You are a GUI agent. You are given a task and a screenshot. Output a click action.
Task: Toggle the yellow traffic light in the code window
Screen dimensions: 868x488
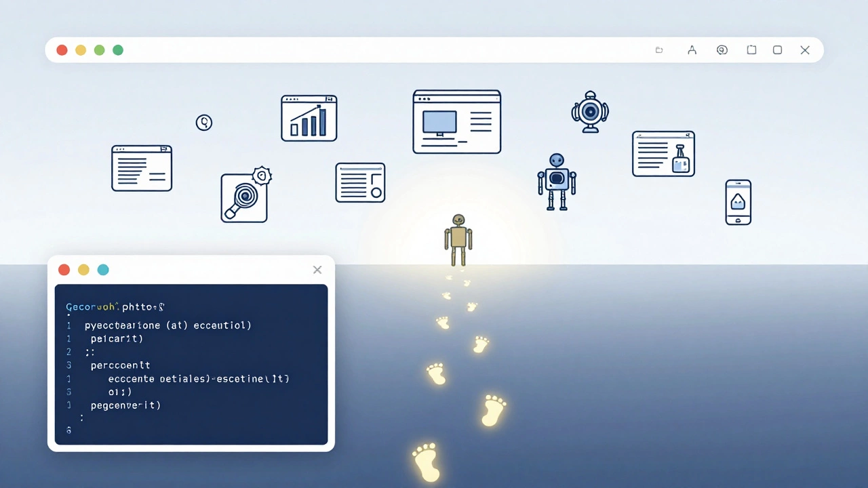[83, 269]
